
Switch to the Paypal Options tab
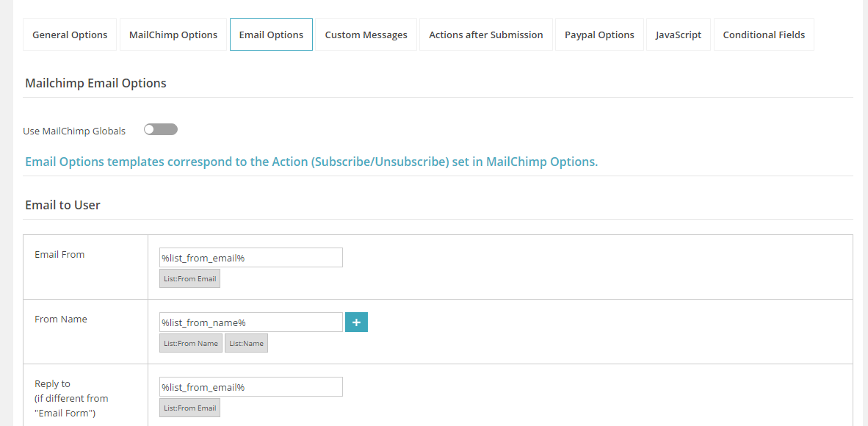[x=599, y=34]
